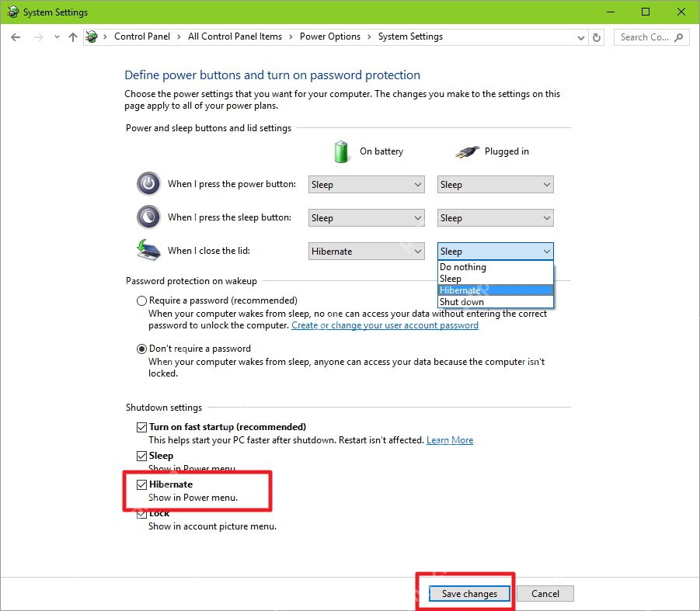Open the recent locations chevron
This screenshot has height=611, width=700.
click(x=57, y=37)
